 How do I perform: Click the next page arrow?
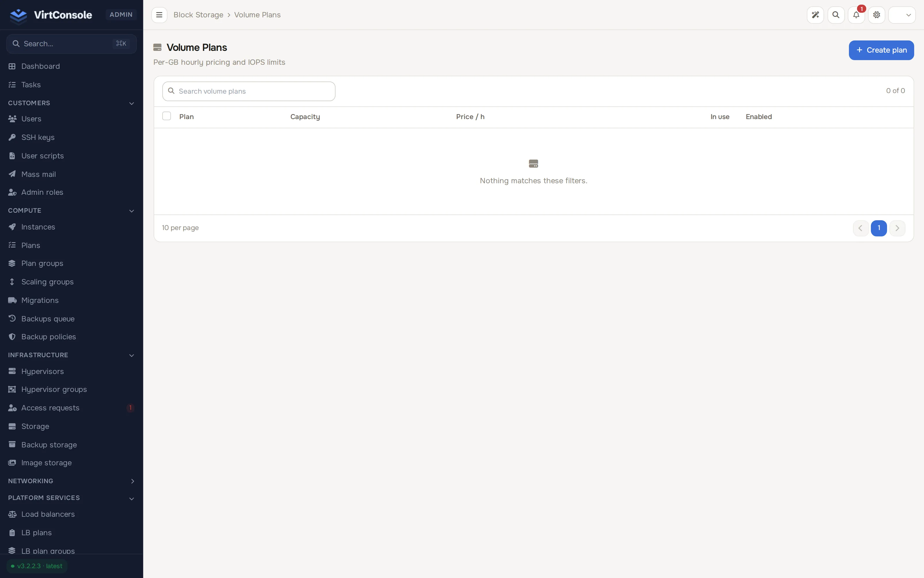point(897,228)
